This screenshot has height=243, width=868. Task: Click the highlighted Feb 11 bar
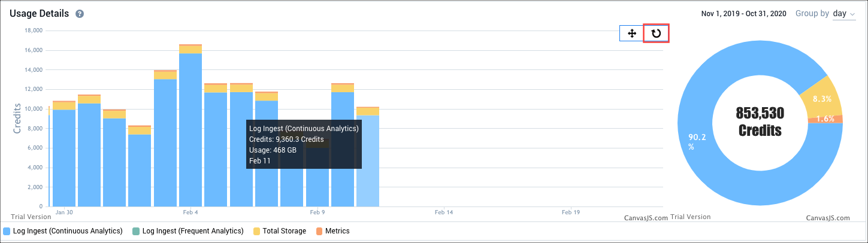click(368, 162)
